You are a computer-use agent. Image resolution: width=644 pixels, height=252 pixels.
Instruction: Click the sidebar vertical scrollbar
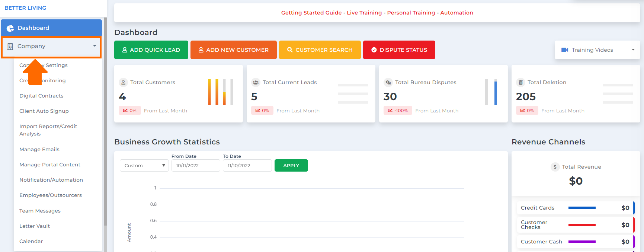tap(105, 121)
